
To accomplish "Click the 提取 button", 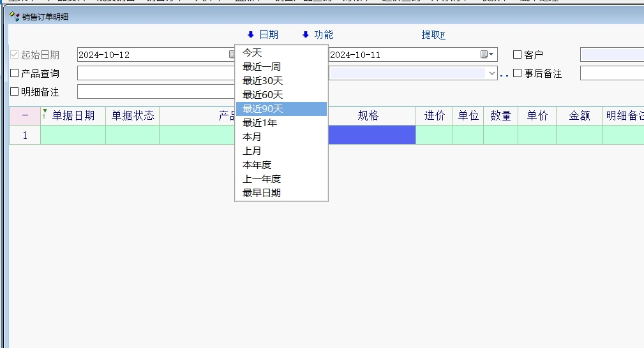I will tap(433, 35).
